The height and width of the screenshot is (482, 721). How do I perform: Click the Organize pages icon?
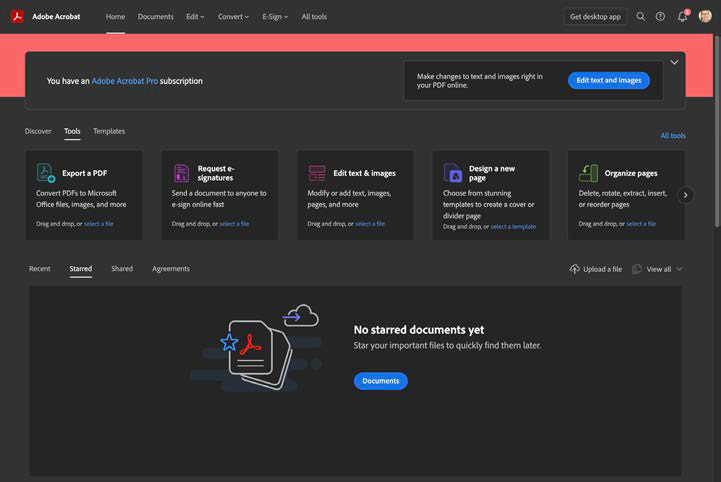point(588,173)
